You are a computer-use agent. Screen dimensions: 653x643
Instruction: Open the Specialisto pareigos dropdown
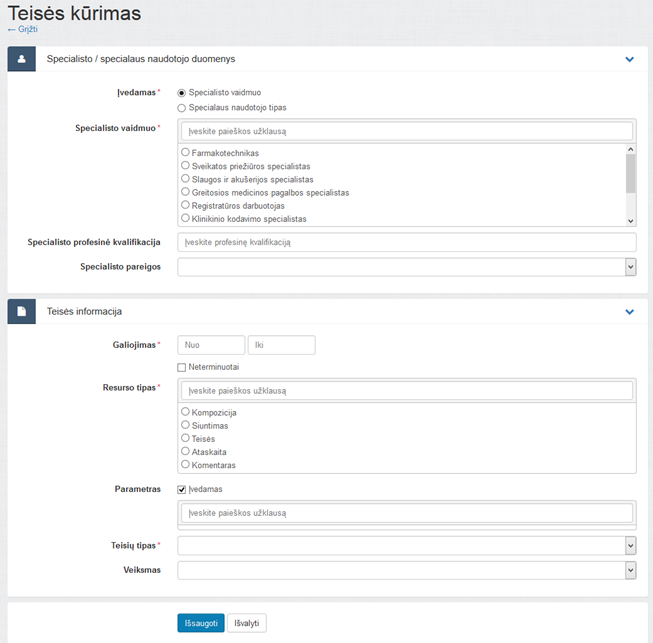[x=407, y=267]
